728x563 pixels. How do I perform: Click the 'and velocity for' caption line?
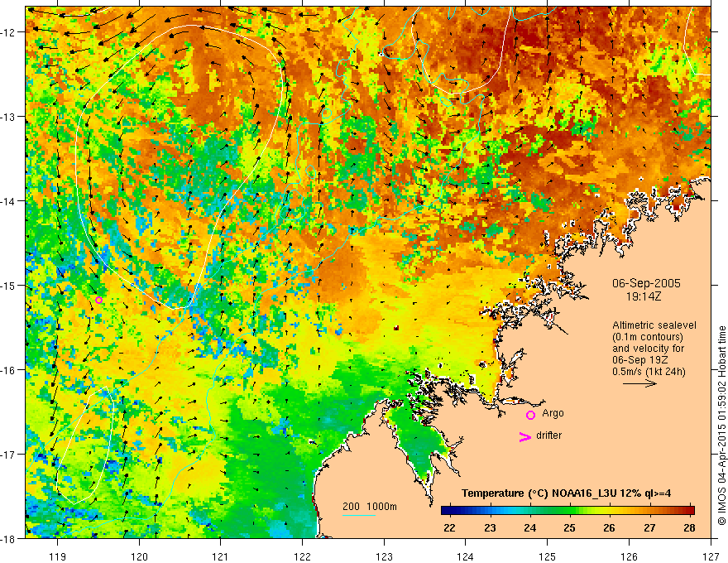(648, 349)
